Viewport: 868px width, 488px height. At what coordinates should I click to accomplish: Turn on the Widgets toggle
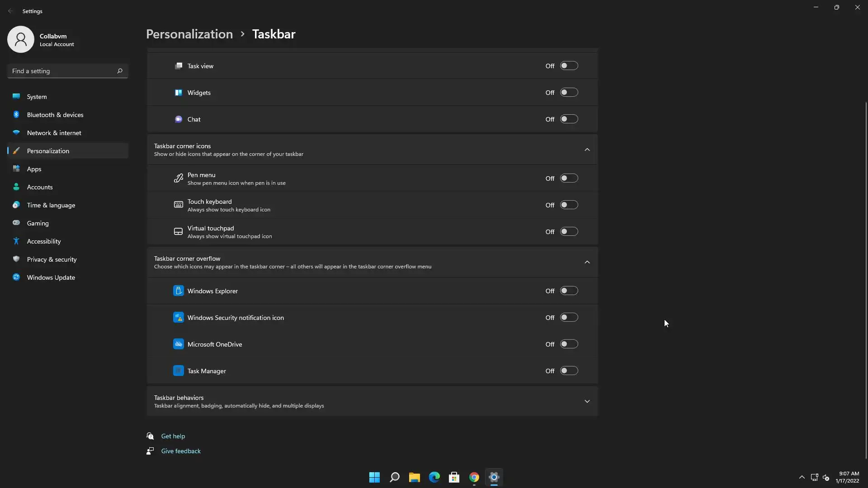coord(569,93)
